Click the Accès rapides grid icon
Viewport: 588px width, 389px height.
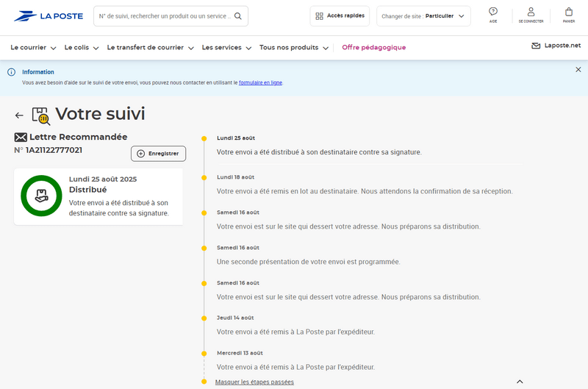coord(319,16)
